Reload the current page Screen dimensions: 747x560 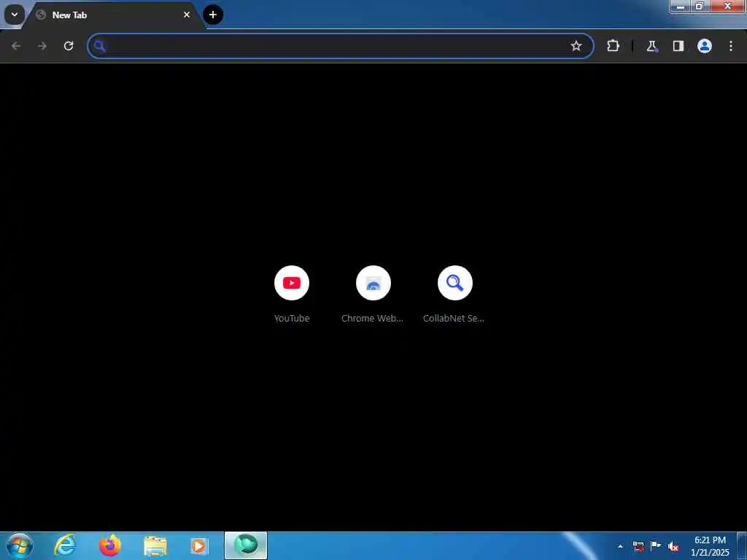coord(69,46)
